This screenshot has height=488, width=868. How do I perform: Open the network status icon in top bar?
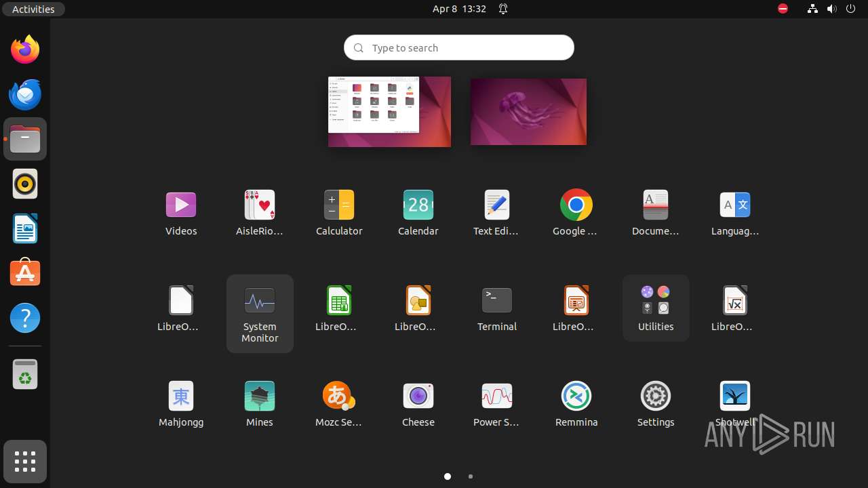click(x=812, y=9)
